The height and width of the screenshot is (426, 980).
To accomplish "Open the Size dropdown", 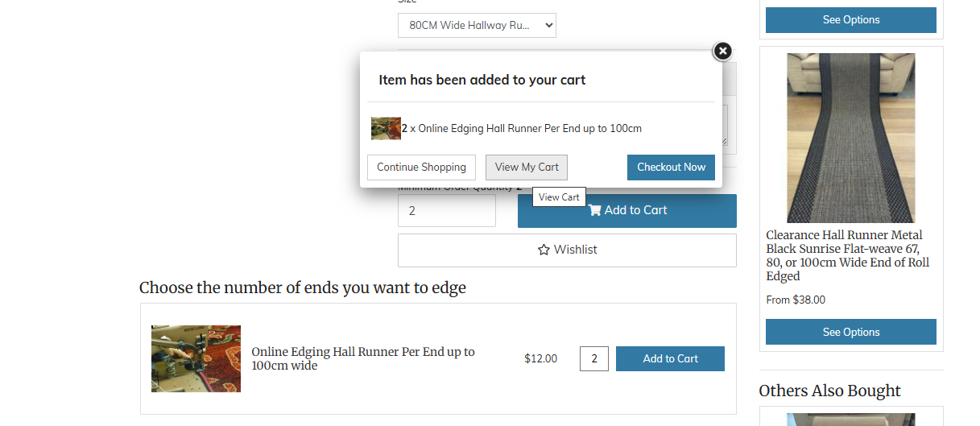I will click(x=477, y=25).
